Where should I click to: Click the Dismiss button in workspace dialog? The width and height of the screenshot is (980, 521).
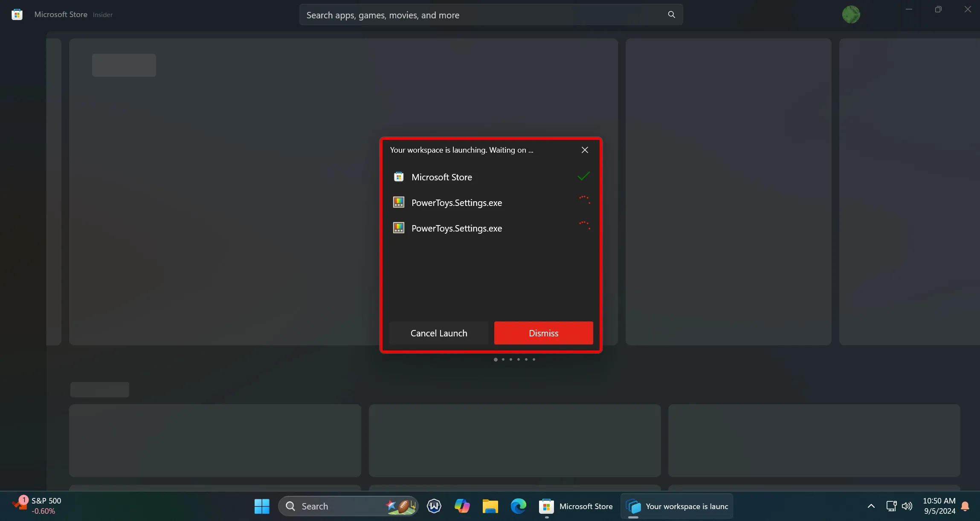click(x=543, y=333)
